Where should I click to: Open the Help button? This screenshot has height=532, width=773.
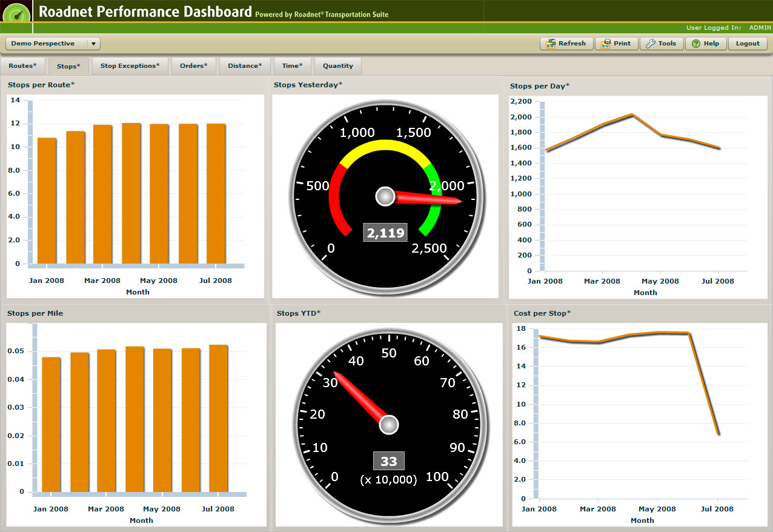click(706, 44)
